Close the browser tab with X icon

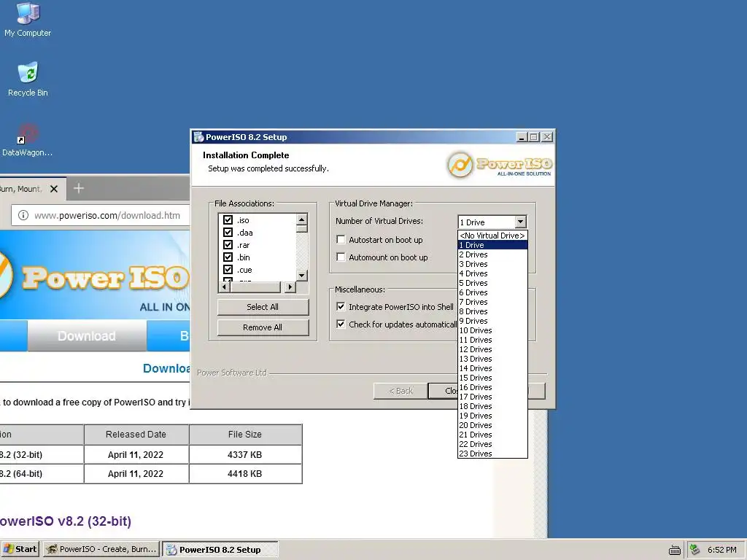54,189
